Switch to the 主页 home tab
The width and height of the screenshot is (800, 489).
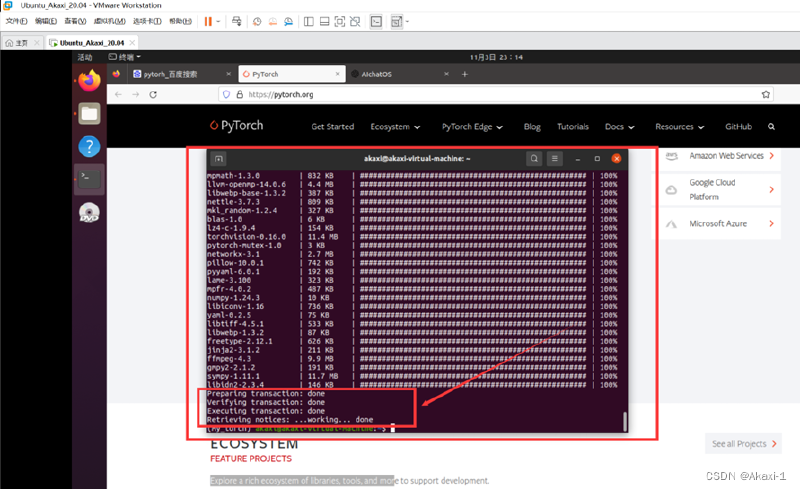pyautogui.click(x=21, y=43)
